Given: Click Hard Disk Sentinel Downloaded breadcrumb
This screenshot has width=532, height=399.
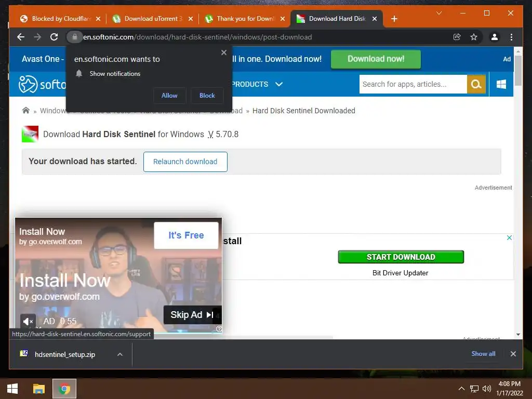Looking at the screenshot, I should 303,111.
